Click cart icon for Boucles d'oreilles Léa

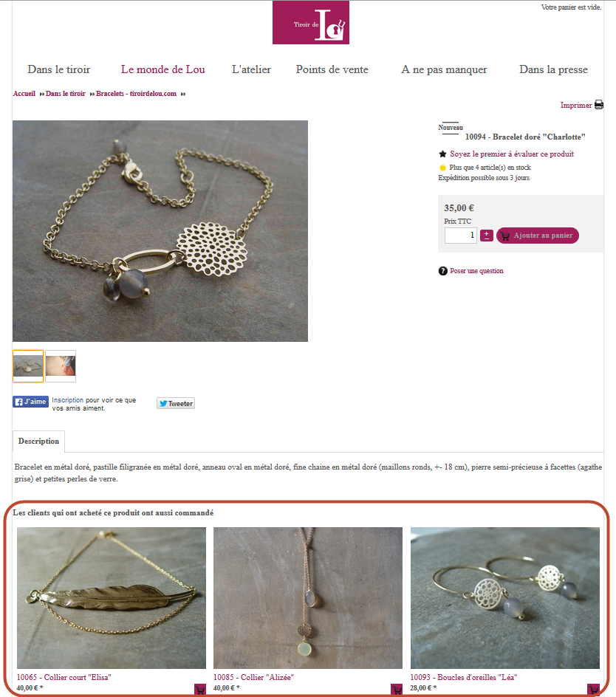[x=593, y=689]
